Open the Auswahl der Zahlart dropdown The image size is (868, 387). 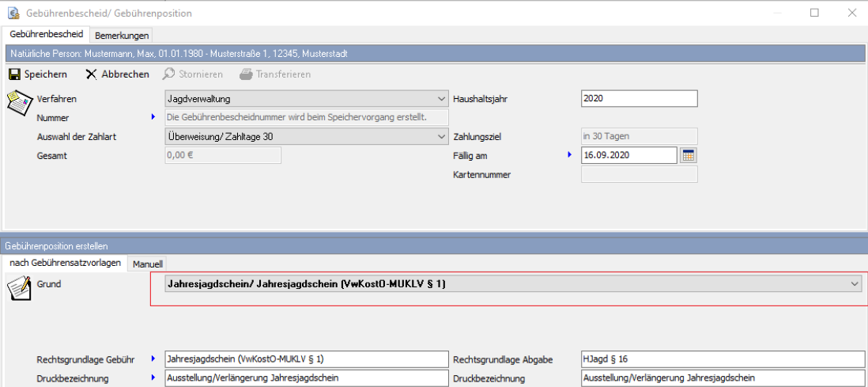440,136
